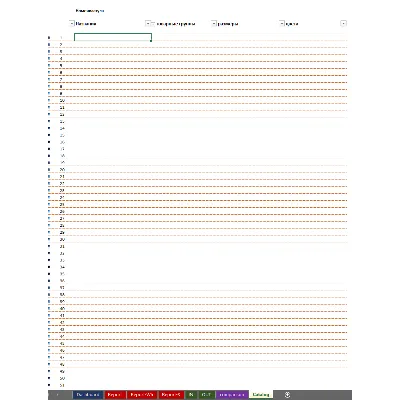Viewport: 400px width, 400px height.
Task: Open filter dropdown beside the цена header
Action: click(282, 23)
